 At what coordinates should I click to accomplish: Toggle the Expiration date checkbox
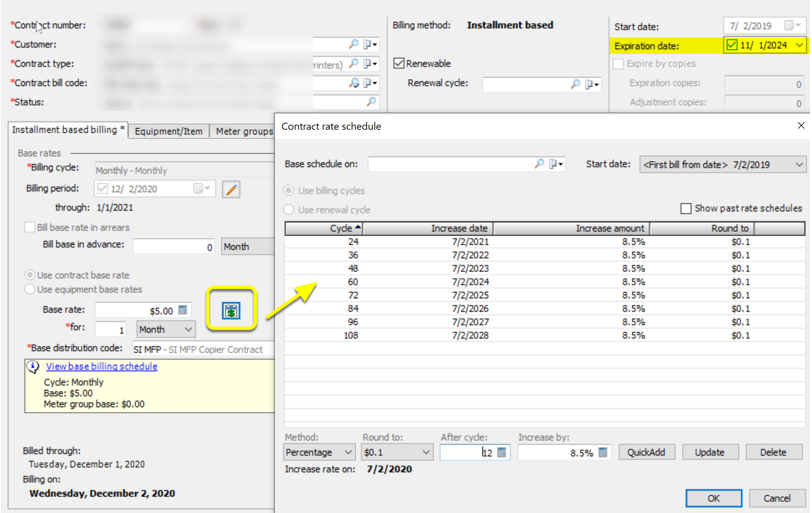(x=732, y=45)
